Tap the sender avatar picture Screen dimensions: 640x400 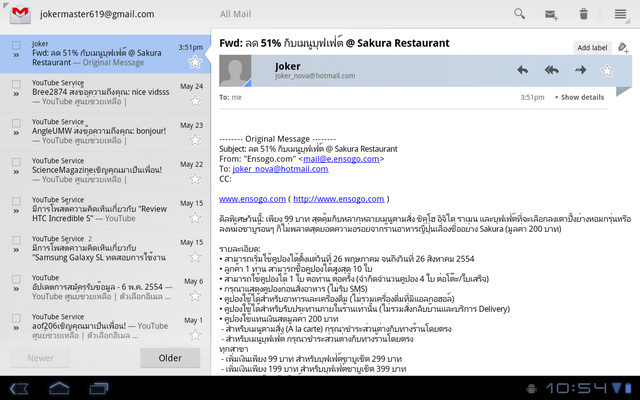click(x=235, y=71)
